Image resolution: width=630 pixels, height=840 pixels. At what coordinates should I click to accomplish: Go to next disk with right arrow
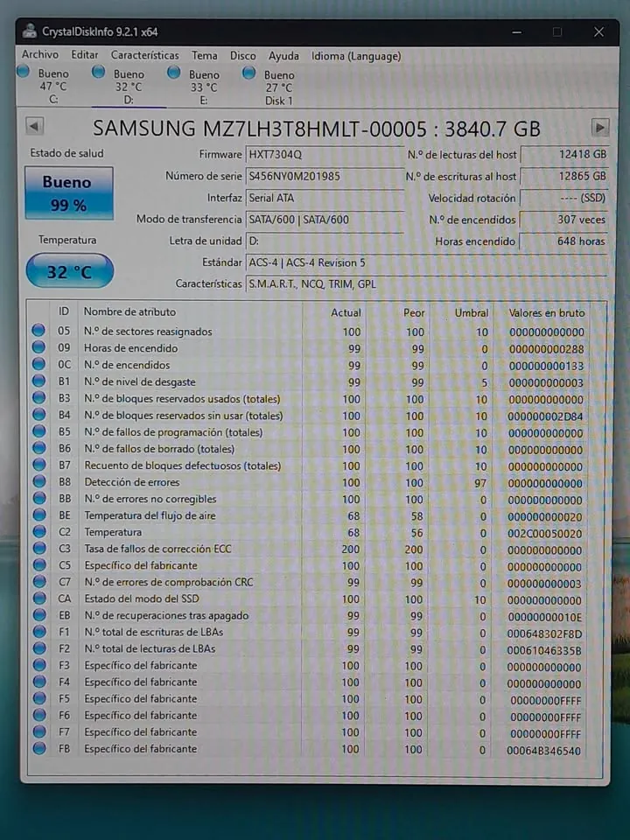[600, 128]
